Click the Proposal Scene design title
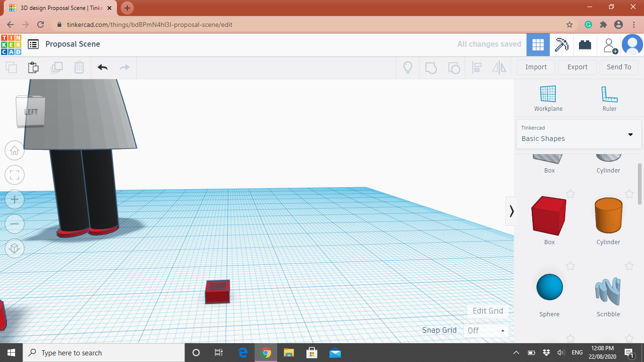Viewport: 644px width, 362px height. [73, 44]
